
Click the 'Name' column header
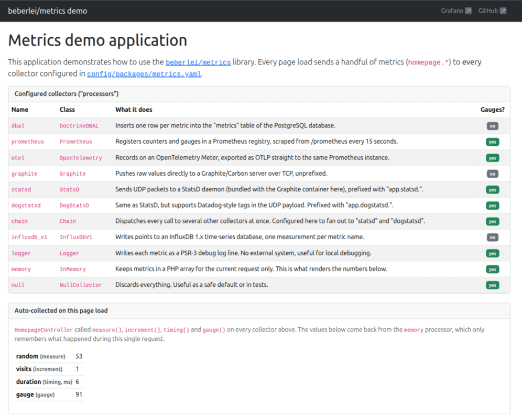click(20, 110)
